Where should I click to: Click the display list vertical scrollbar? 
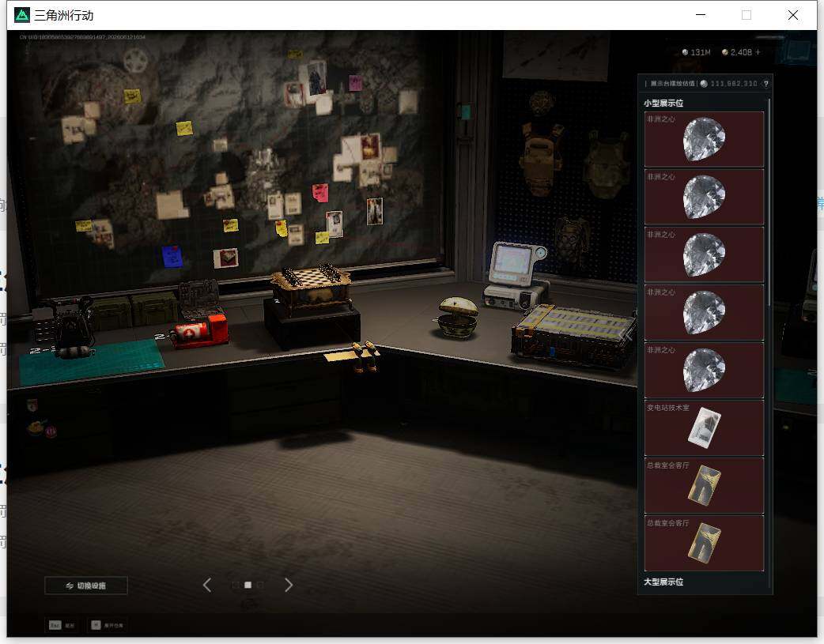769,202
